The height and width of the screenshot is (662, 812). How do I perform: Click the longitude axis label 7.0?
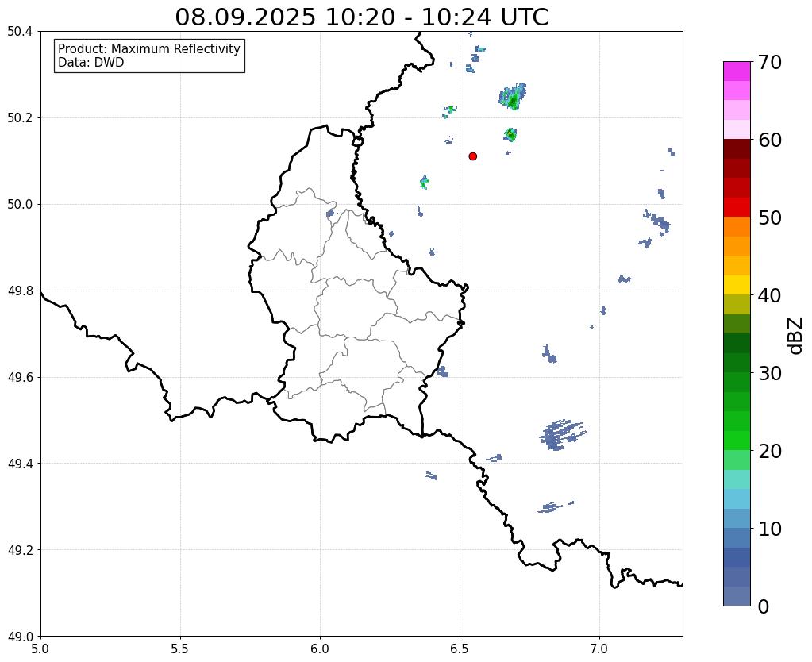tap(600, 649)
